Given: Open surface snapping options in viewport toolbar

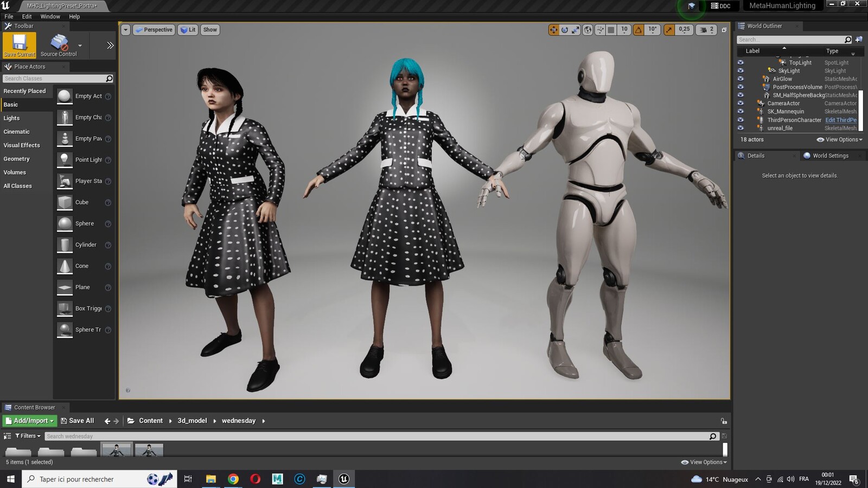Looking at the screenshot, I should point(600,30).
